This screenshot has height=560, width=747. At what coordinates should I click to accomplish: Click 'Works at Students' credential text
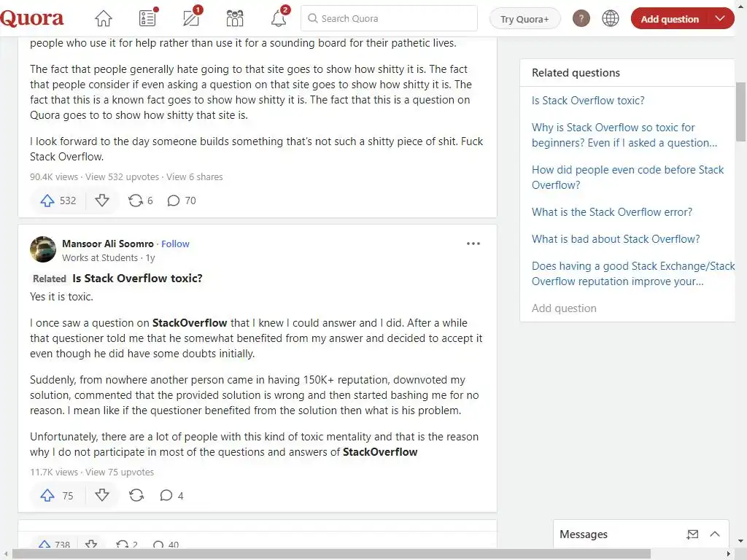(x=100, y=257)
